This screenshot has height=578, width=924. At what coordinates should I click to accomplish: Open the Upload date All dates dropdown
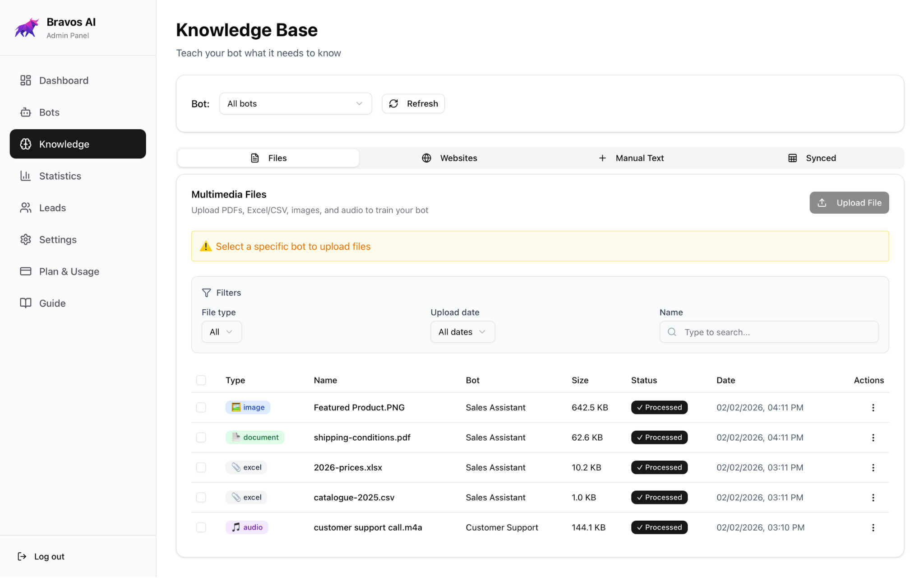[x=462, y=331]
